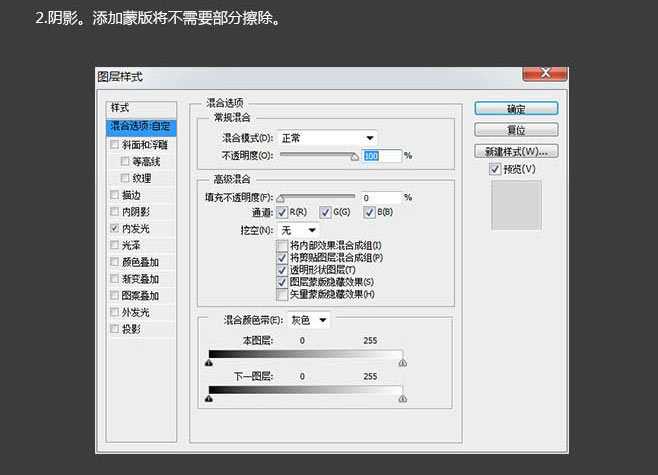Click the 填充不透明度 value field

pos(380,198)
